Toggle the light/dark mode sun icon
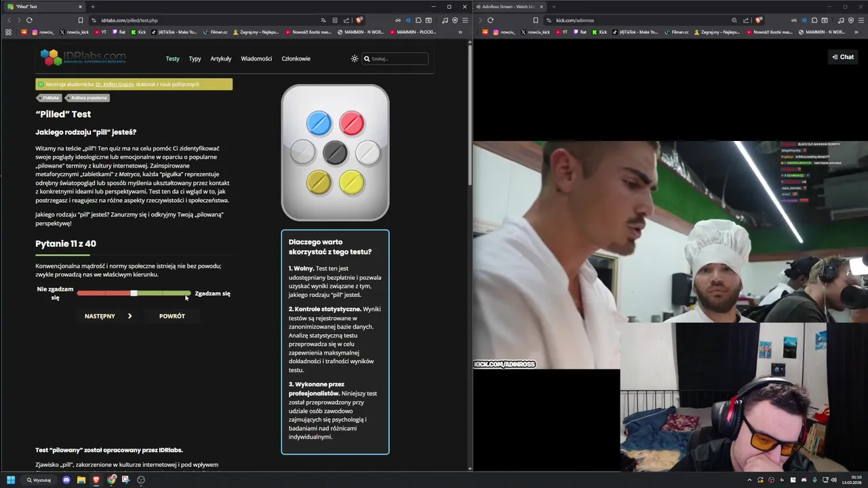 coord(354,59)
